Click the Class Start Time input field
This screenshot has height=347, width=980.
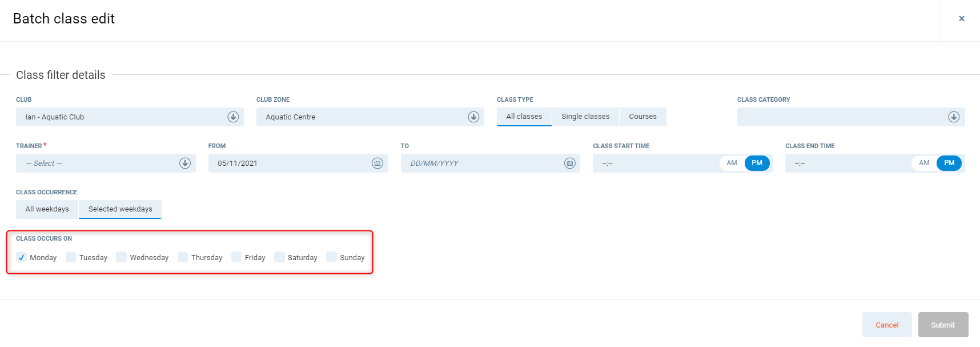coord(654,163)
